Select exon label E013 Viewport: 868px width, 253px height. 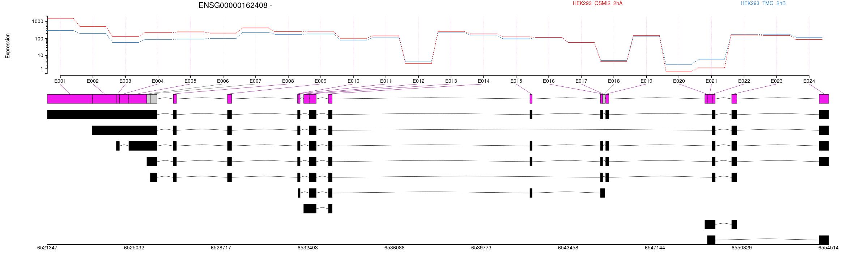(451, 81)
